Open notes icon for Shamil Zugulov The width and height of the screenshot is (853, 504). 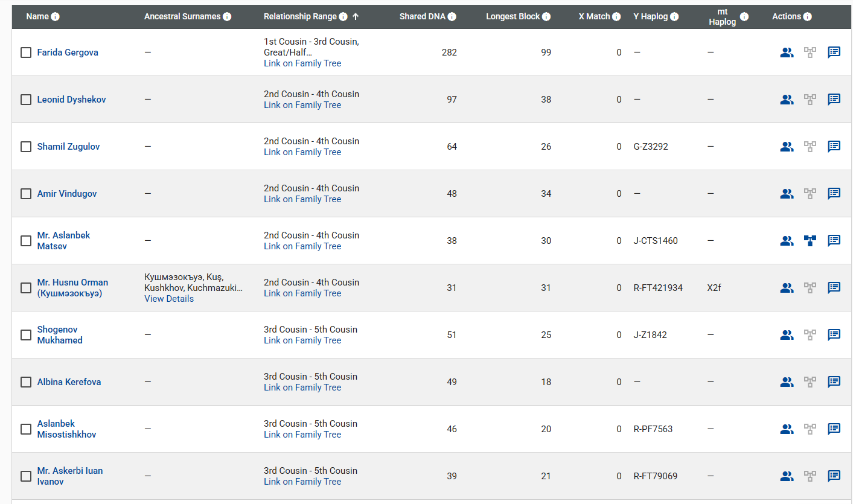pos(834,147)
